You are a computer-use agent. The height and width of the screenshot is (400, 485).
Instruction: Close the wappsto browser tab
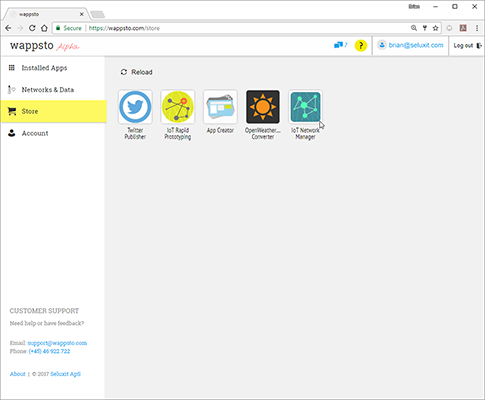coord(81,14)
